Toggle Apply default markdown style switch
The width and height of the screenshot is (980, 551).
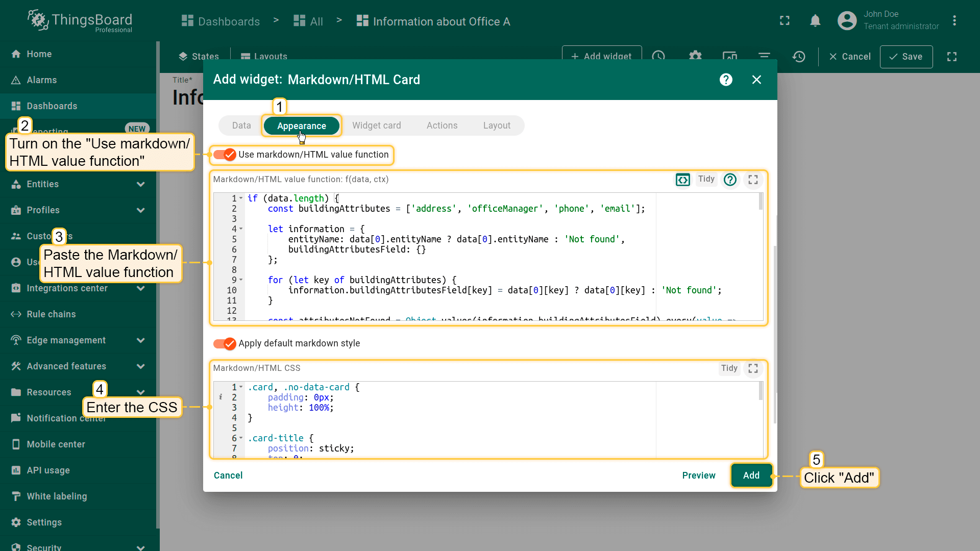(x=225, y=343)
